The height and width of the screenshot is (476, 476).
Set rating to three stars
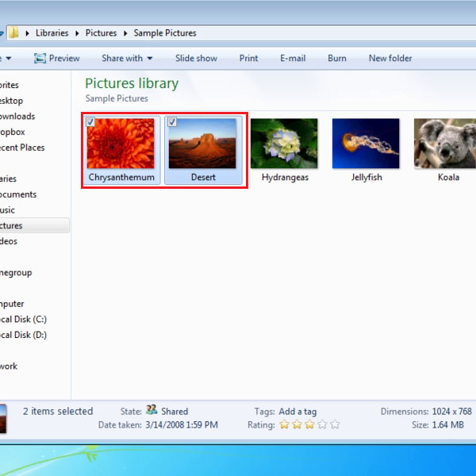coord(309,424)
